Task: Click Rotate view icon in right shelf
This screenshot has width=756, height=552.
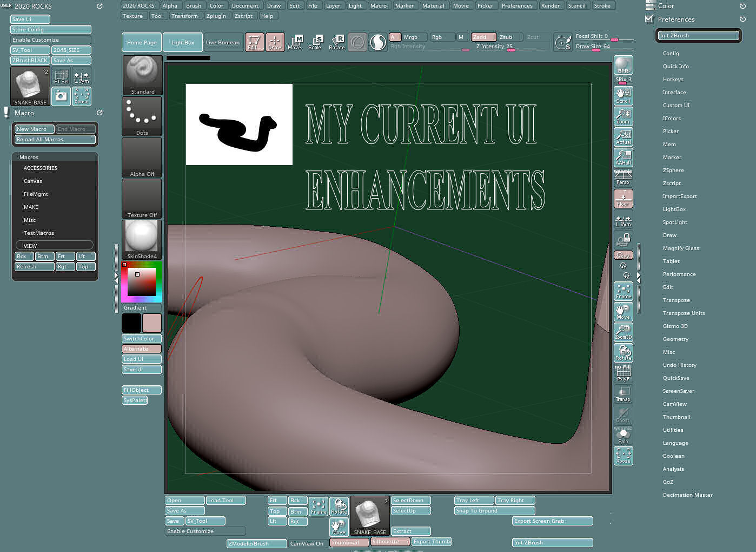Action: [623, 352]
